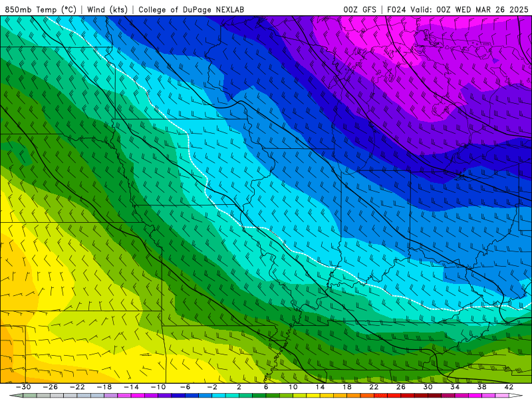Click the 6 label on temperature scale
The width and height of the screenshot is (532, 399).
pos(266,387)
